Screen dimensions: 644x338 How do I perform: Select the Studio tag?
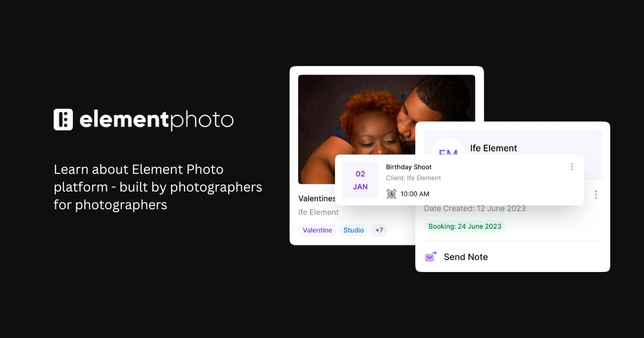coord(354,230)
